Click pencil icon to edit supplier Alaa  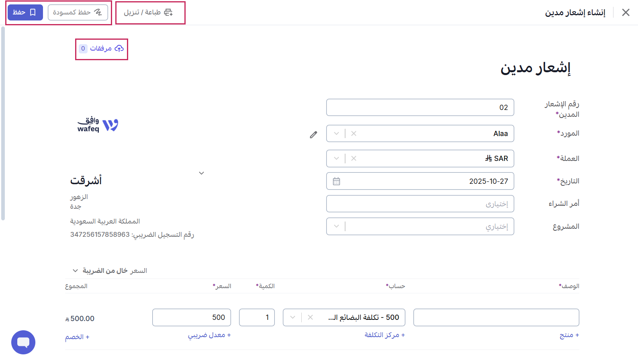pos(314,135)
